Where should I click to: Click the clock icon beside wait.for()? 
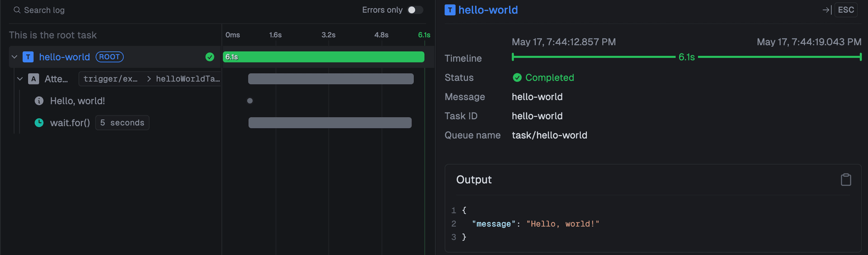tap(39, 123)
